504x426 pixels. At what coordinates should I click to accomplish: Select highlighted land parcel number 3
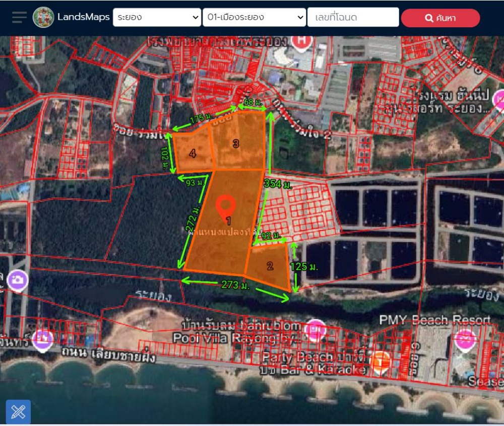(236, 144)
